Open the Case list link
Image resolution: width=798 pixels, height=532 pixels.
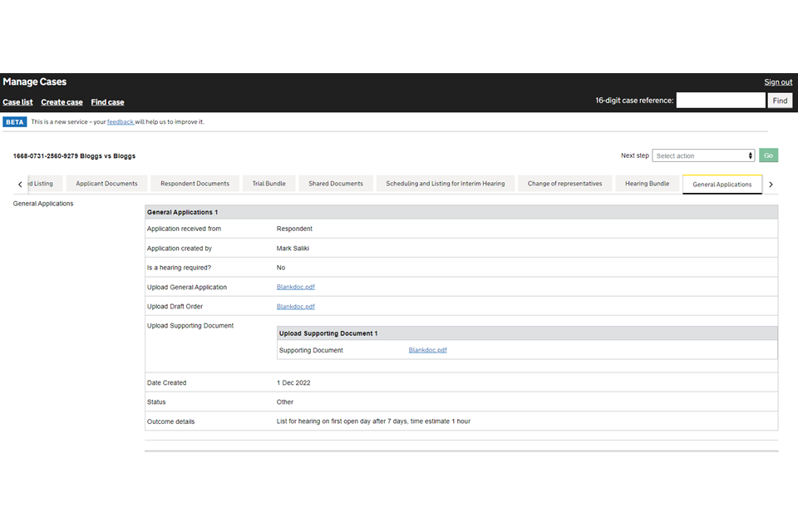click(x=17, y=102)
